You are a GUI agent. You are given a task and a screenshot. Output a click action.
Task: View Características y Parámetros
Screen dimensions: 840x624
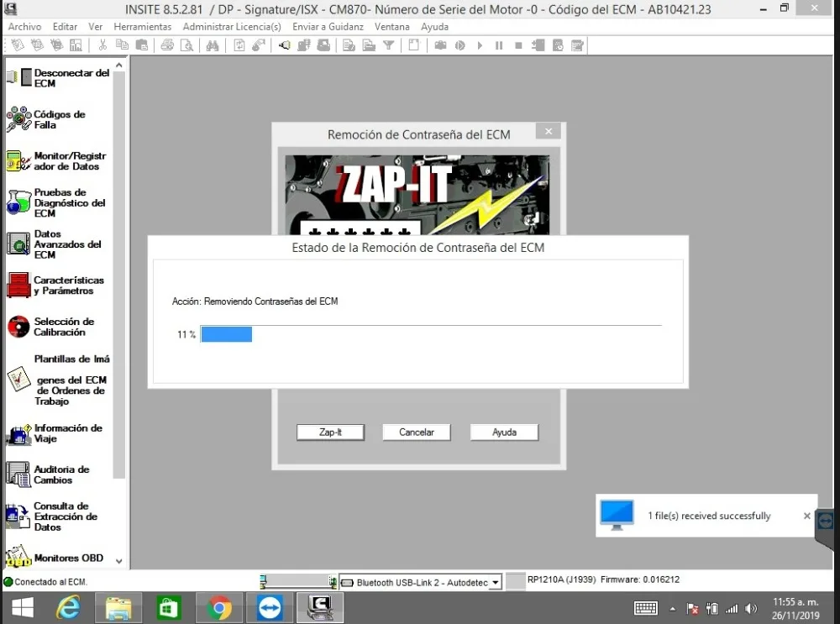pyautogui.click(x=59, y=286)
